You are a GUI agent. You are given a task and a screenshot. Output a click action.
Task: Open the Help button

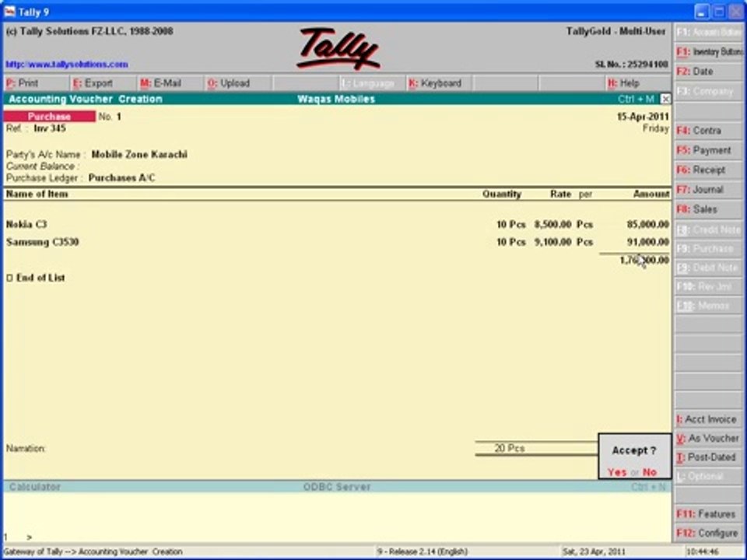(638, 83)
